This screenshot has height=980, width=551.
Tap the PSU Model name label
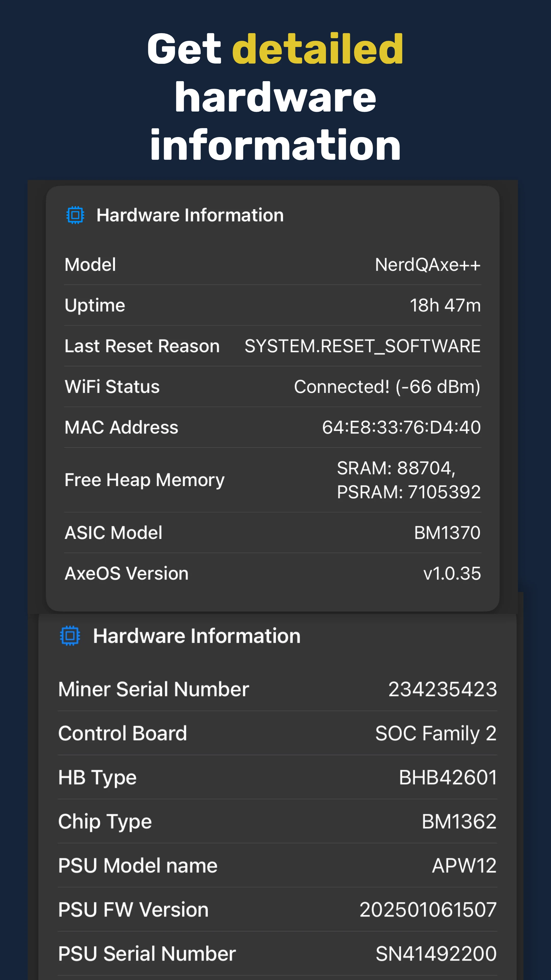coord(138,866)
